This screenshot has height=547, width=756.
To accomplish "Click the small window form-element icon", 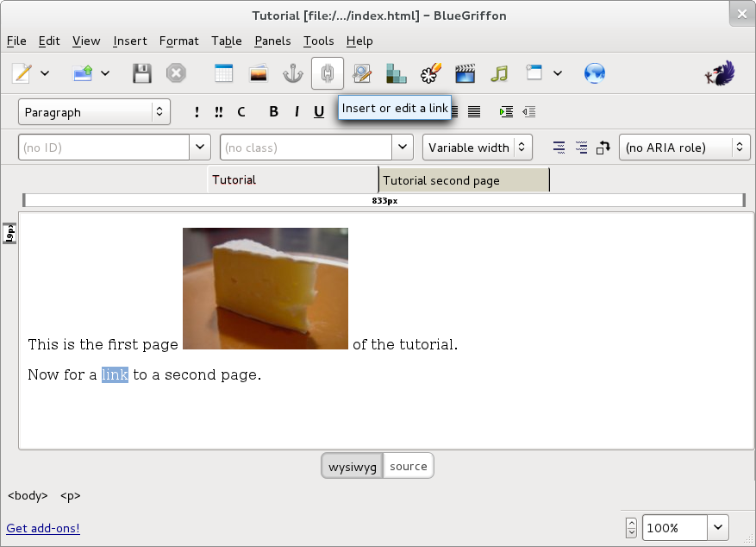I will click(534, 72).
